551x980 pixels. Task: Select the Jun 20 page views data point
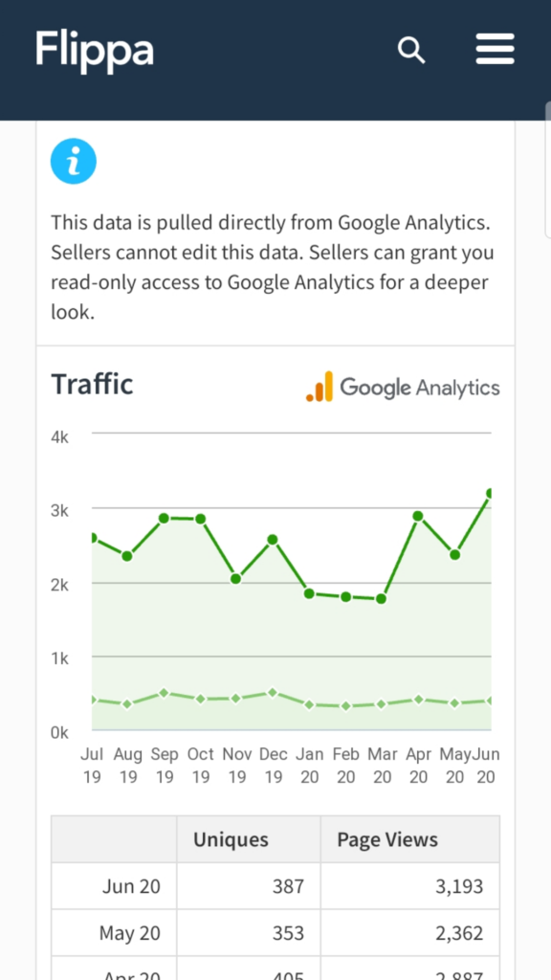pyautogui.click(x=491, y=493)
